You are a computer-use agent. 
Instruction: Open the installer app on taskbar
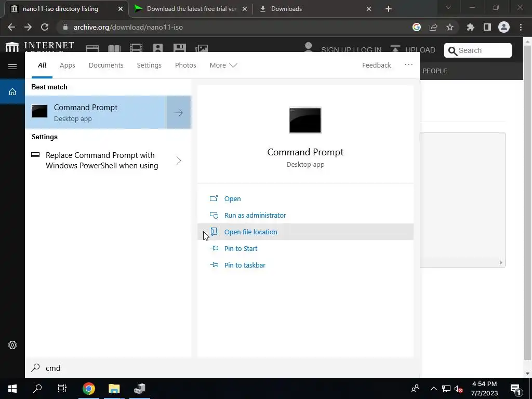[x=139, y=389]
